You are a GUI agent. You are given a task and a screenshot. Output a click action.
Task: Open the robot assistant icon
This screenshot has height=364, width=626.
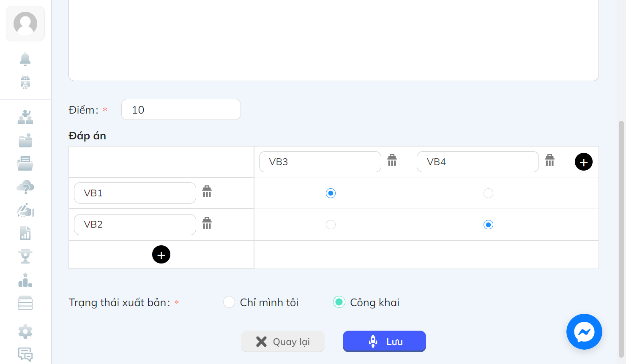pyautogui.click(x=25, y=82)
